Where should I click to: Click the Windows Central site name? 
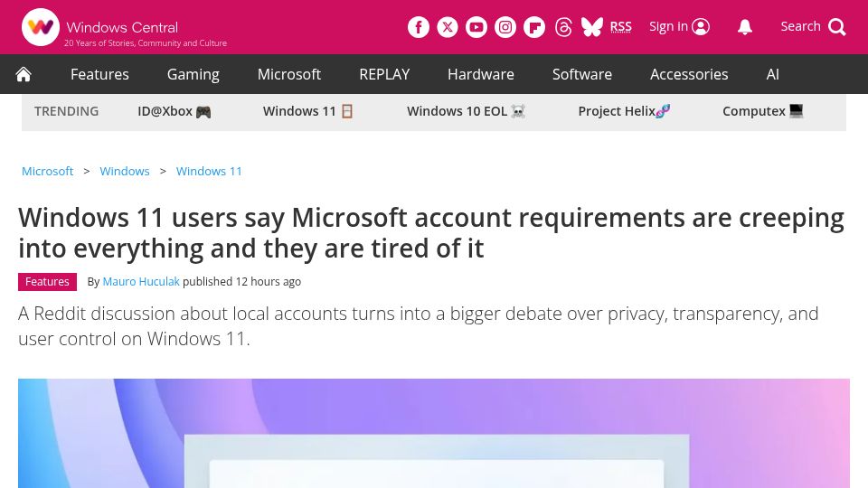(122, 27)
